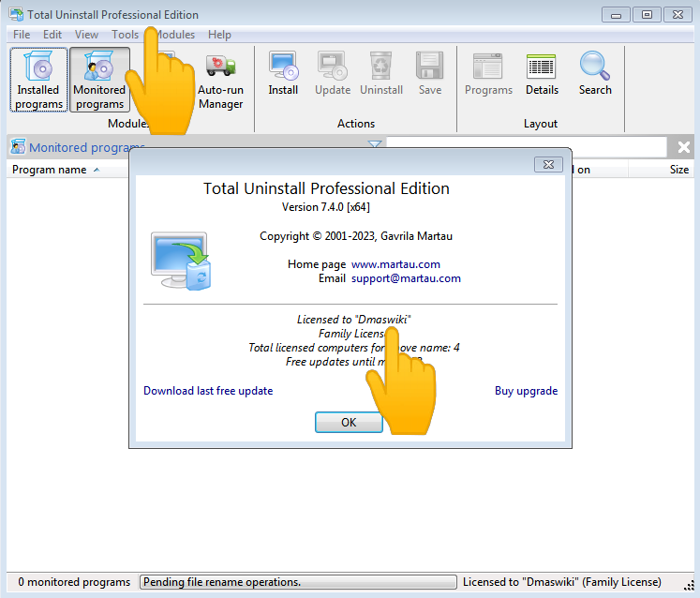Open the View menu
Screen dimensions: 700x598
coord(86,35)
